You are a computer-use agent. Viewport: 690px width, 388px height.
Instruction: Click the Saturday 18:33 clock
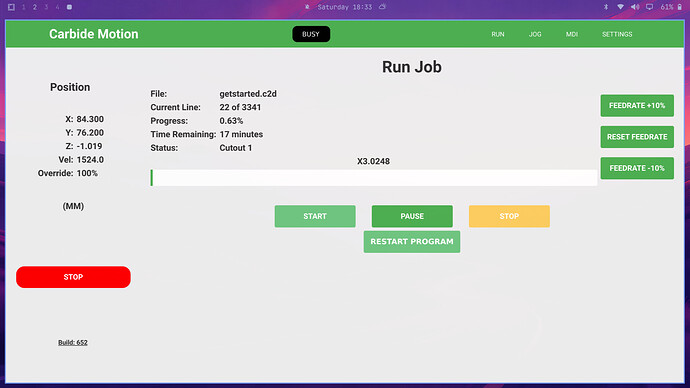click(x=345, y=7)
